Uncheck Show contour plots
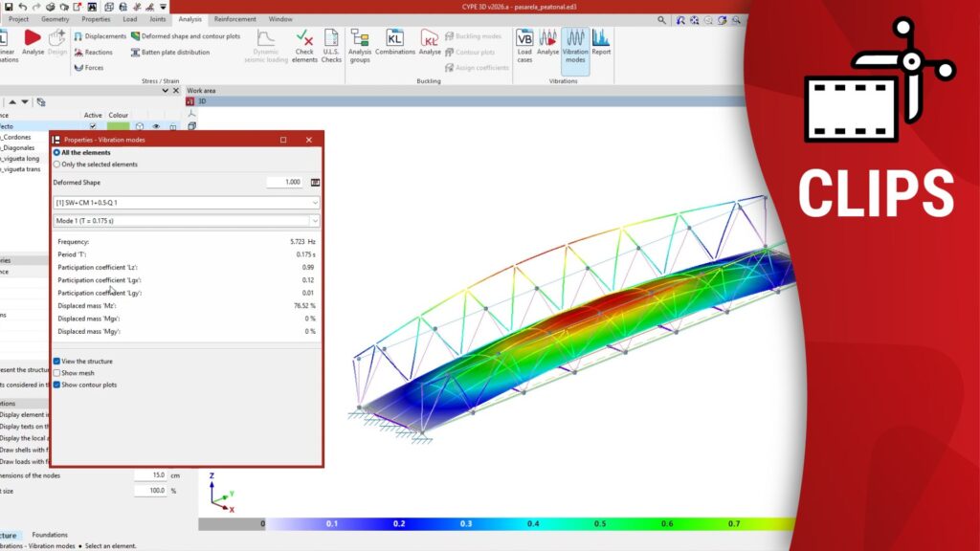 tap(57, 385)
